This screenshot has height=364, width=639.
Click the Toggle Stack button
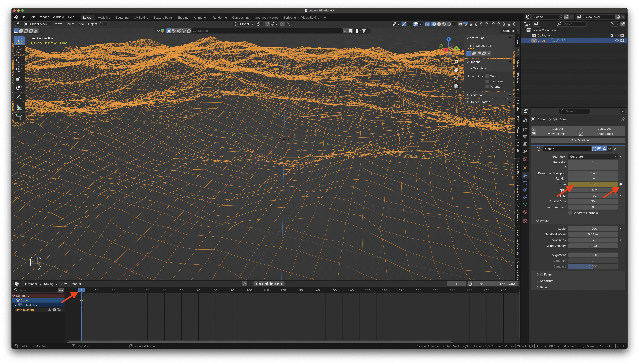tap(602, 134)
